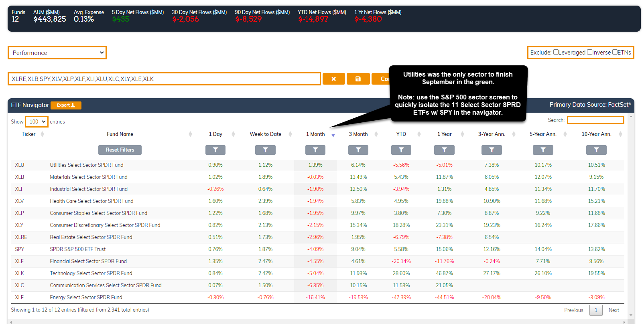
Task: Click XLK's 28.60% YTD value
Action: tap(401, 273)
